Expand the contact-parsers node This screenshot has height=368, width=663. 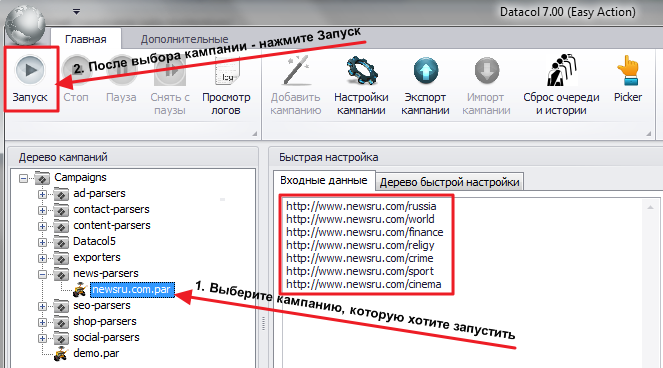[42, 210]
